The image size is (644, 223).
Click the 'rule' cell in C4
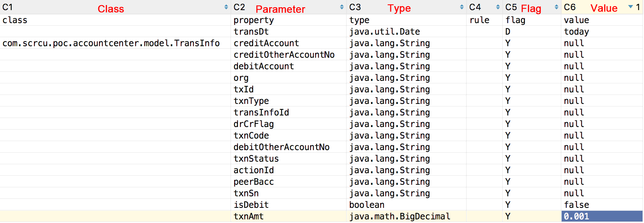click(485, 20)
